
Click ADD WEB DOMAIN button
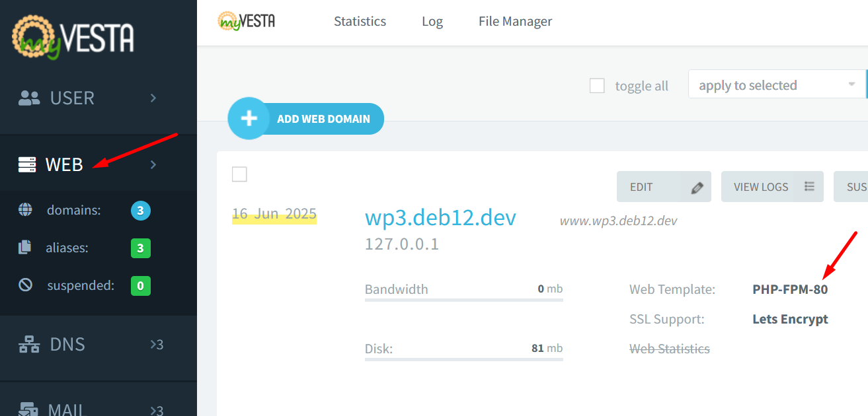(x=306, y=119)
